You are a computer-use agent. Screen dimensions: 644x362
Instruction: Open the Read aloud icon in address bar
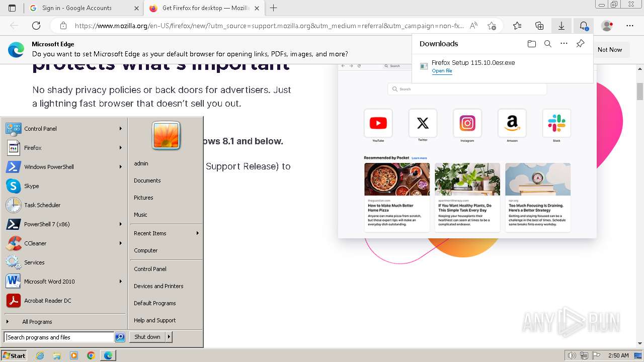click(473, 26)
